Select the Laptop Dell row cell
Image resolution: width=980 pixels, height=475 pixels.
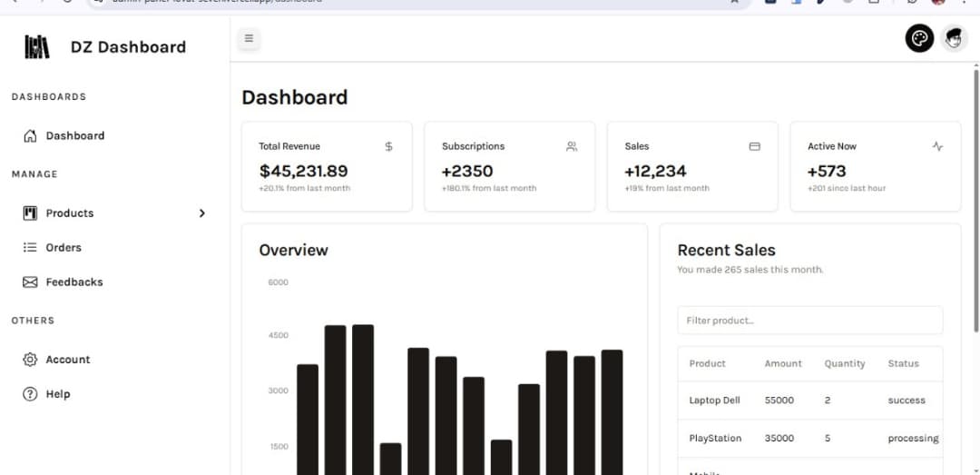tap(714, 401)
